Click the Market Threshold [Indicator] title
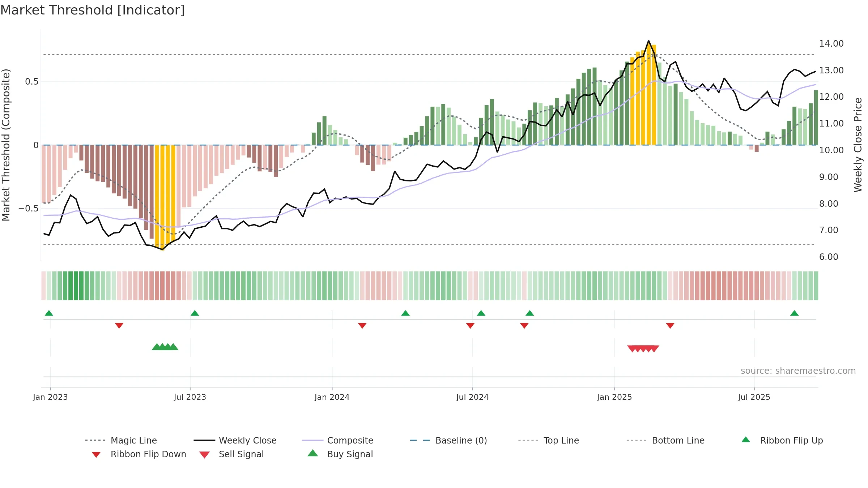The width and height of the screenshot is (868, 488). point(93,10)
